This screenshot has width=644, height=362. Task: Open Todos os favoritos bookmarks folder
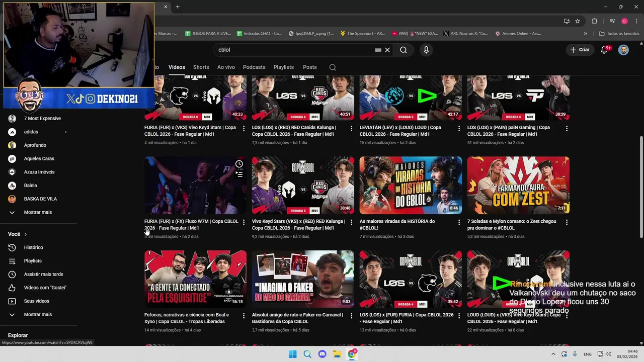coord(619,34)
